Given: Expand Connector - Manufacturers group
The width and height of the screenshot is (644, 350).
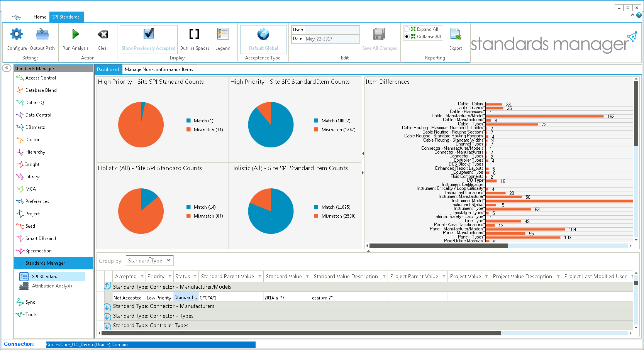Looking at the screenshot, I should [x=108, y=307].
